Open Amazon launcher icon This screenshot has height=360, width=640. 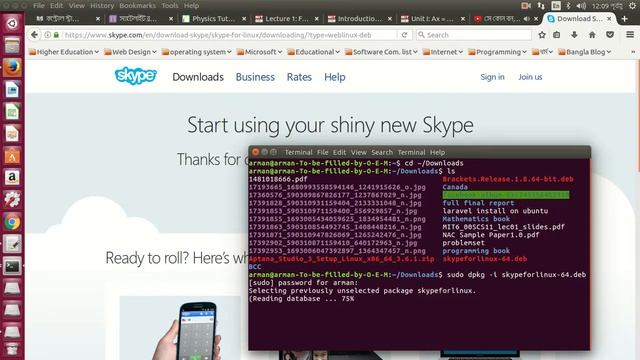pyautogui.click(x=12, y=178)
